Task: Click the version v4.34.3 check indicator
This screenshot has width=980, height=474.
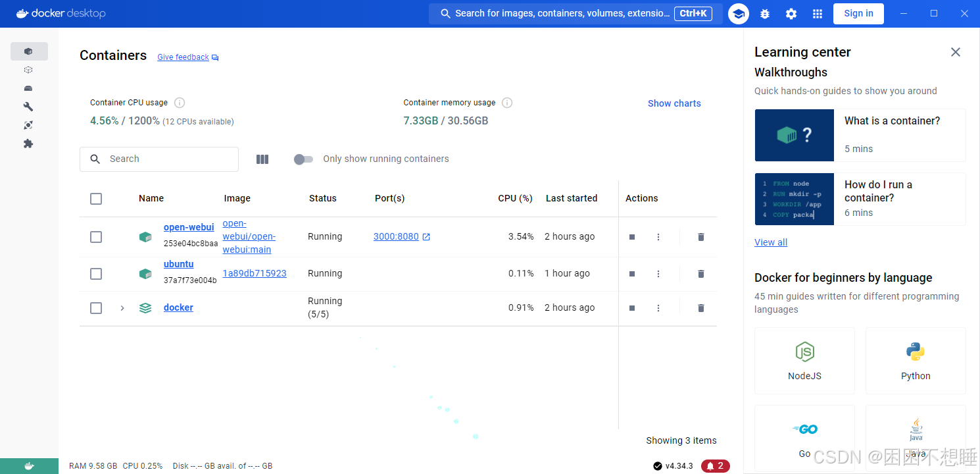Action: (x=673, y=466)
